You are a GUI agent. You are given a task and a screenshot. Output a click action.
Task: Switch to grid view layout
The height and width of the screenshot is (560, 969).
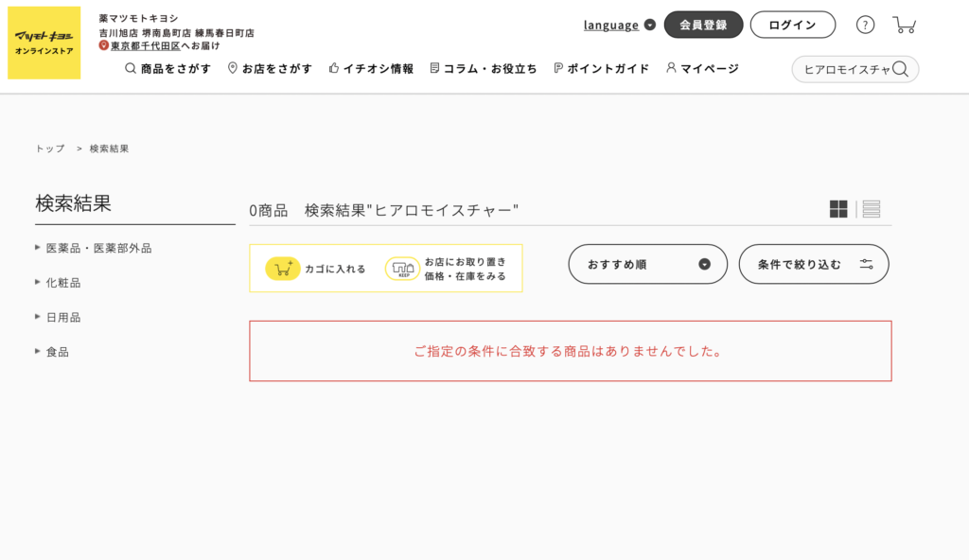(x=838, y=209)
